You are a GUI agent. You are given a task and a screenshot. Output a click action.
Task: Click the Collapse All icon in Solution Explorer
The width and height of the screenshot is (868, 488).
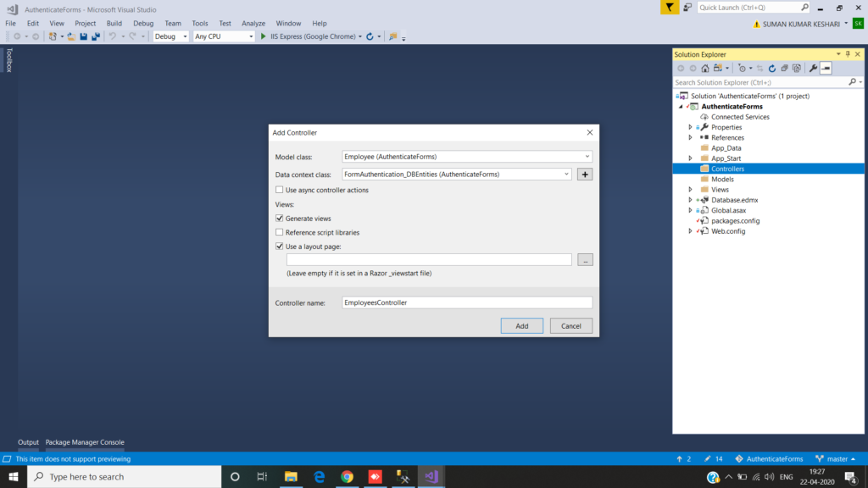click(x=784, y=68)
